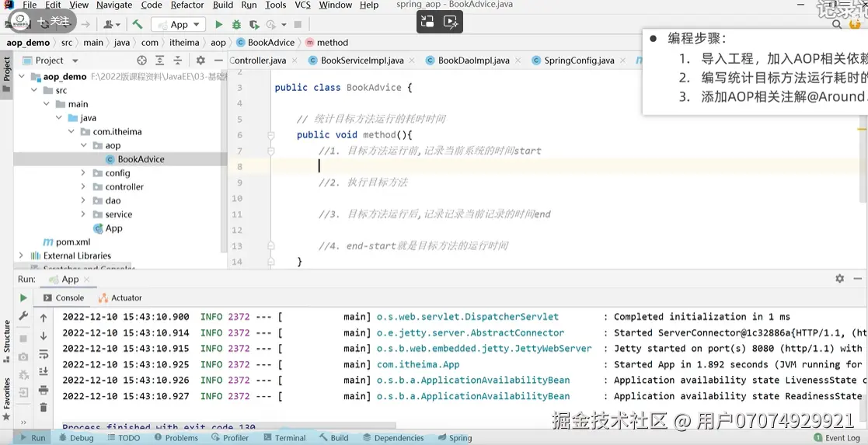Image resolution: width=868 pixels, height=445 pixels.
Task: Expand all nodes in Project panel
Action: coord(159,61)
